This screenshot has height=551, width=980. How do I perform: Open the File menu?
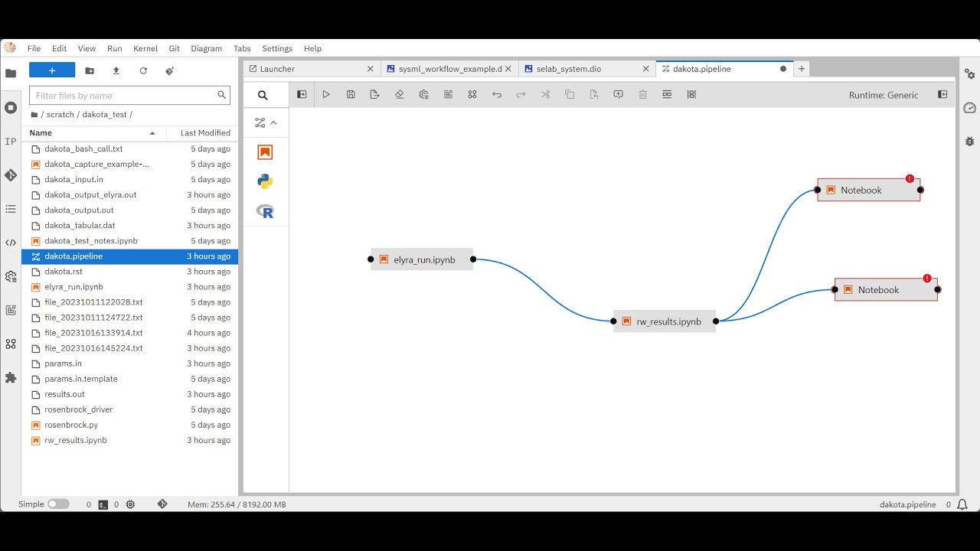point(34,48)
